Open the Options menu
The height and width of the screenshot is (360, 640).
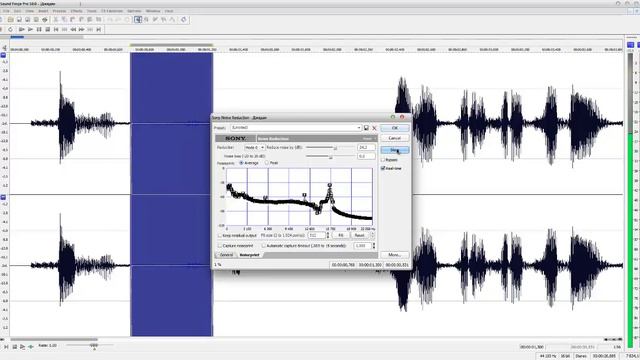(134, 11)
